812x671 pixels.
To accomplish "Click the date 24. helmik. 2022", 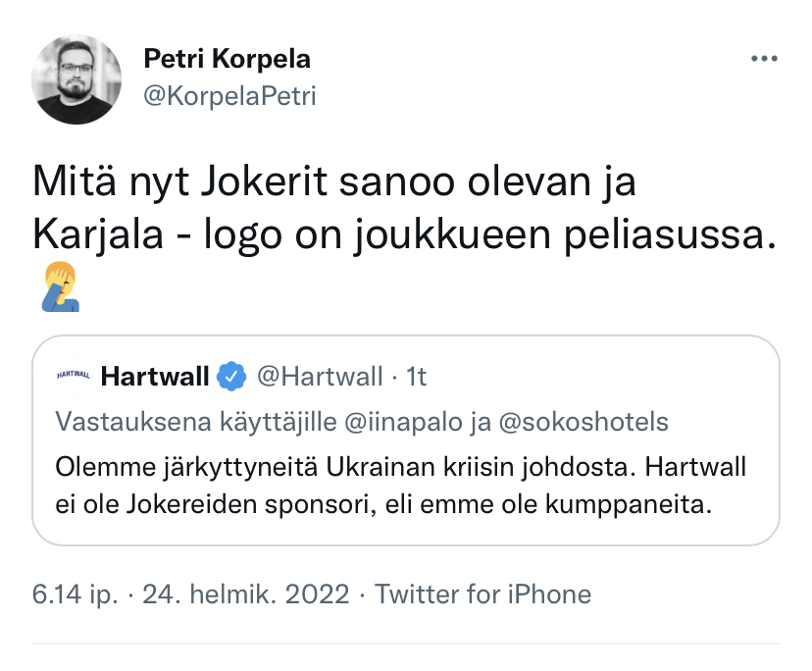I will pyautogui.click(x=246, y=594).
